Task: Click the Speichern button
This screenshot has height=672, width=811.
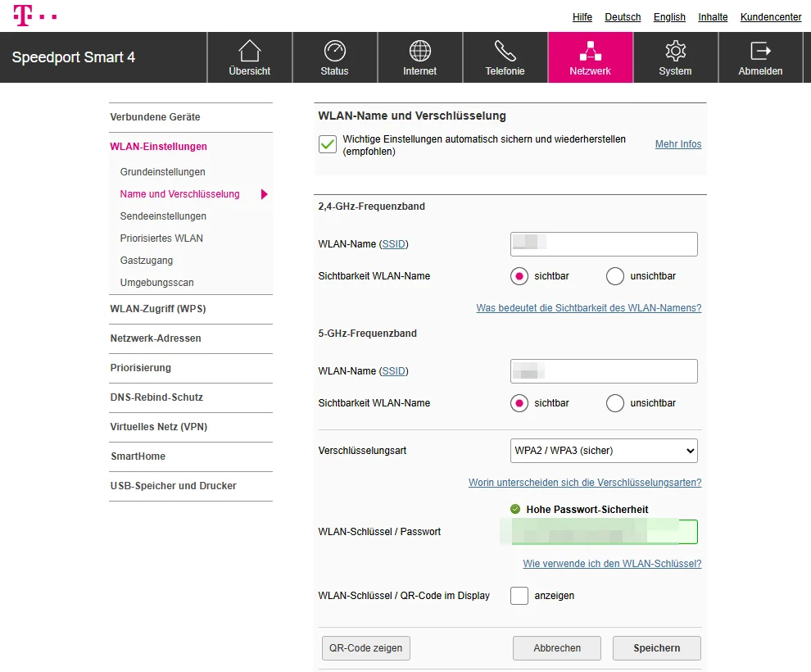Action: click(656, 647)
